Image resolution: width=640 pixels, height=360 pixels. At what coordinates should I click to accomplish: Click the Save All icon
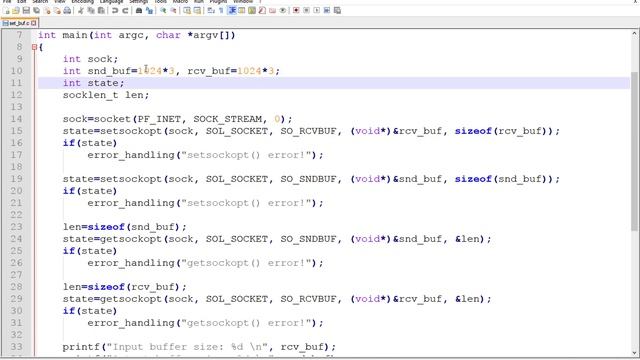point(36,10)
